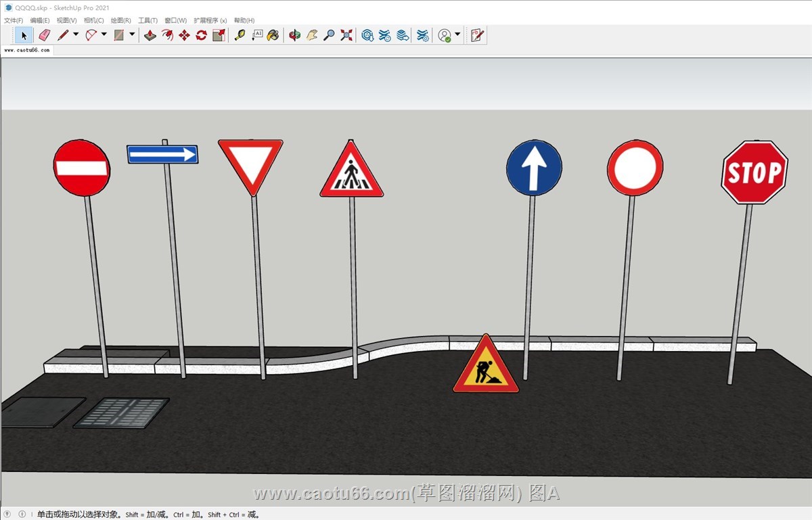
Task: Open the 文件(F) menu
Action: pyautogui.click(x=14, y=20)
